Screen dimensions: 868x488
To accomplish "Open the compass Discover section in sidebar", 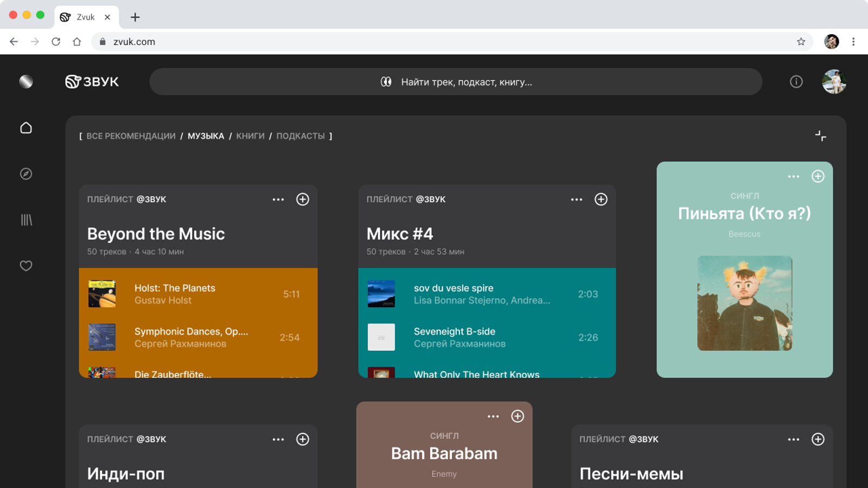I will coord(26,174).
